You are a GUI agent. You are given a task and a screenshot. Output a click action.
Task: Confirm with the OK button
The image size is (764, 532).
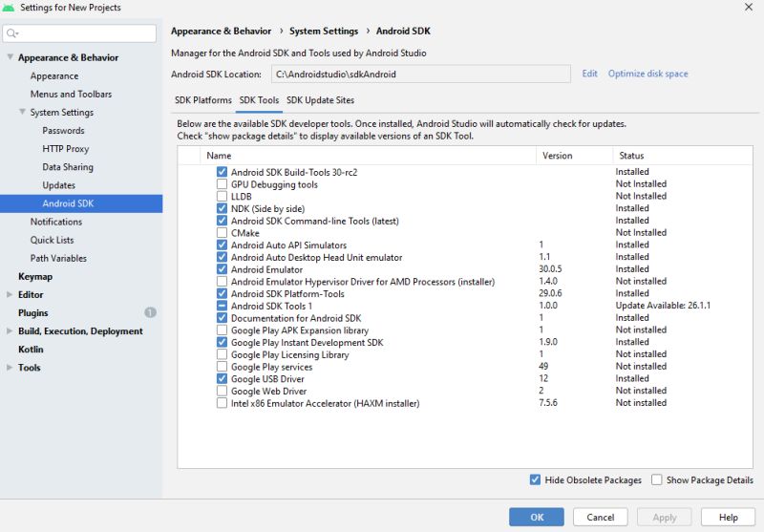537,518
